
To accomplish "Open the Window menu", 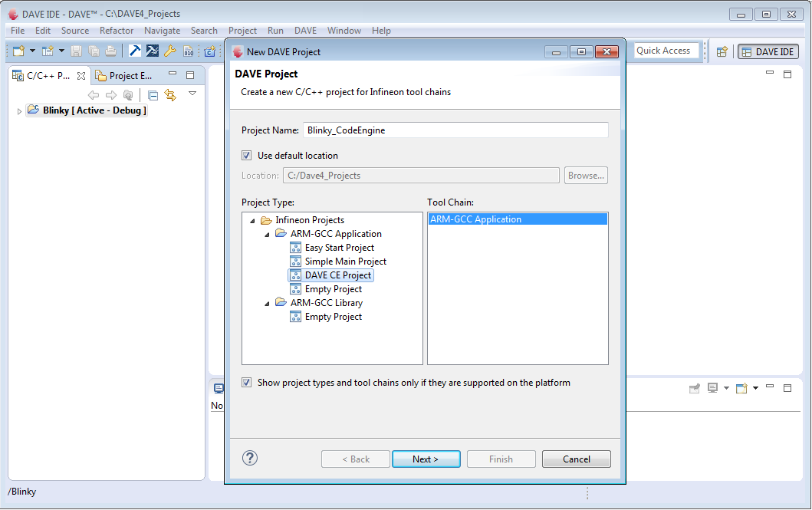I will pos(344,31).
